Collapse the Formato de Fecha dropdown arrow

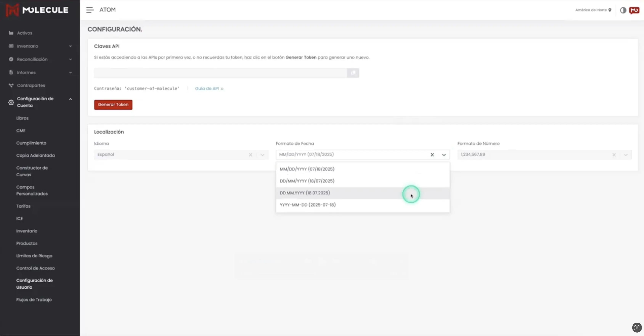(x=444, y=155)
